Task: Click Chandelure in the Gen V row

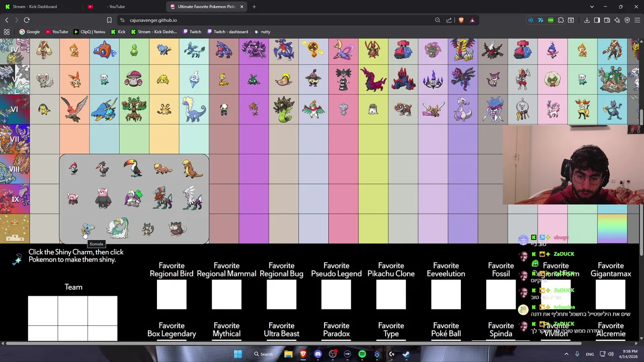Action: (x=433, y=79)
